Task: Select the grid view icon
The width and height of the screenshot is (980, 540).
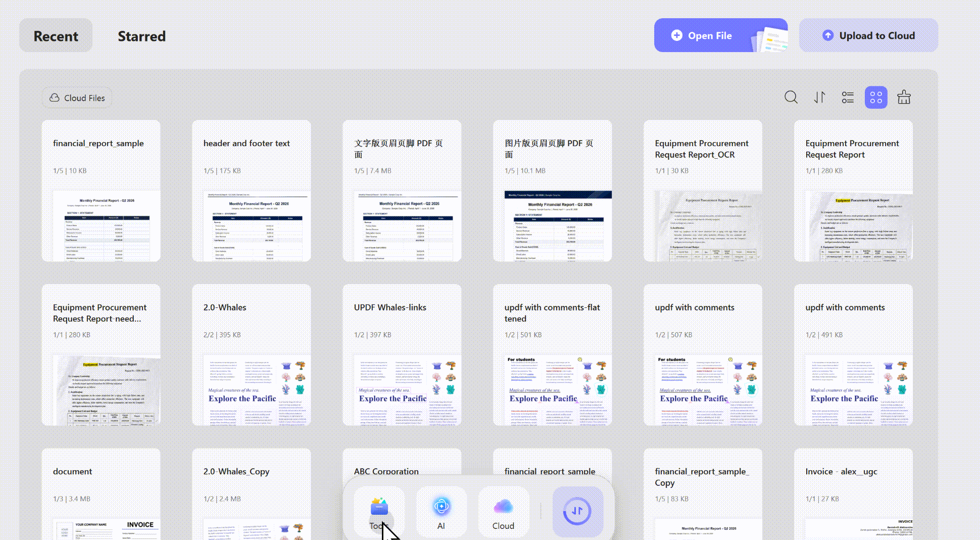Action: click(876, 97)
